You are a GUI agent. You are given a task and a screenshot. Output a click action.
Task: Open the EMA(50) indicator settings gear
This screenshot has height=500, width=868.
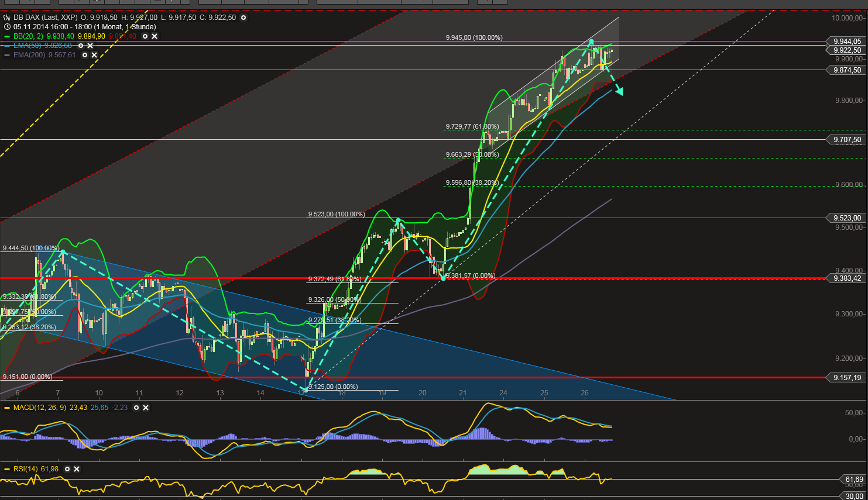[81, 46]
